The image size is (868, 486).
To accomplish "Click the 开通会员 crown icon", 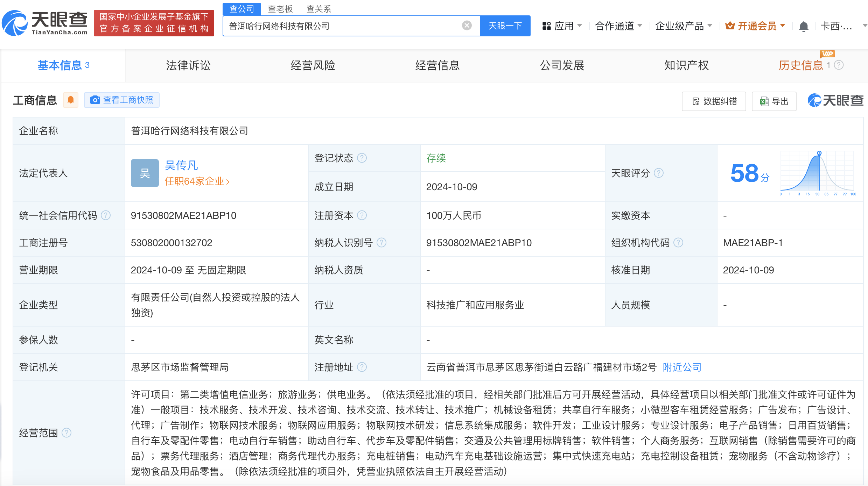I will [730, 26].
